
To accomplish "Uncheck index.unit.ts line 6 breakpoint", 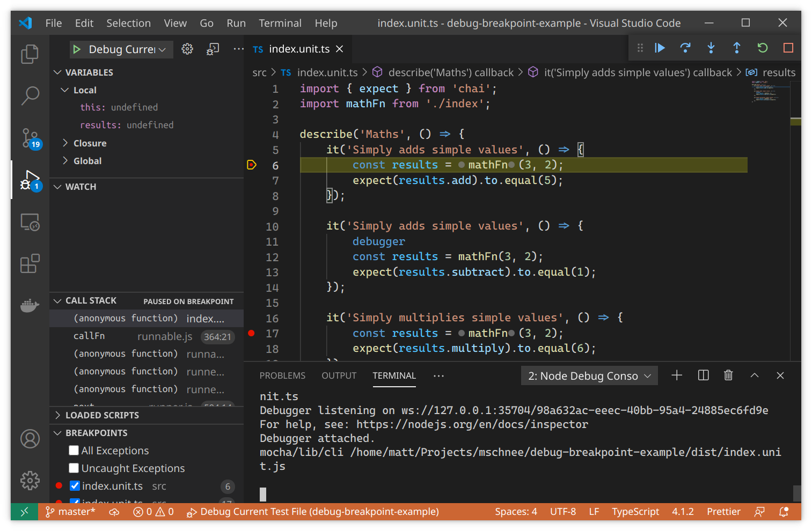I will 75,486.
